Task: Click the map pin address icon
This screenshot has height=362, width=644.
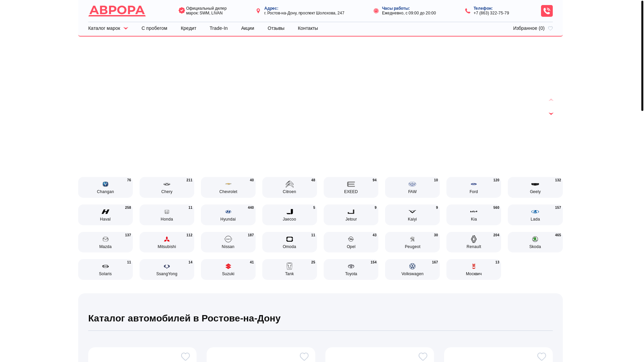Action: tap(258, 11)
